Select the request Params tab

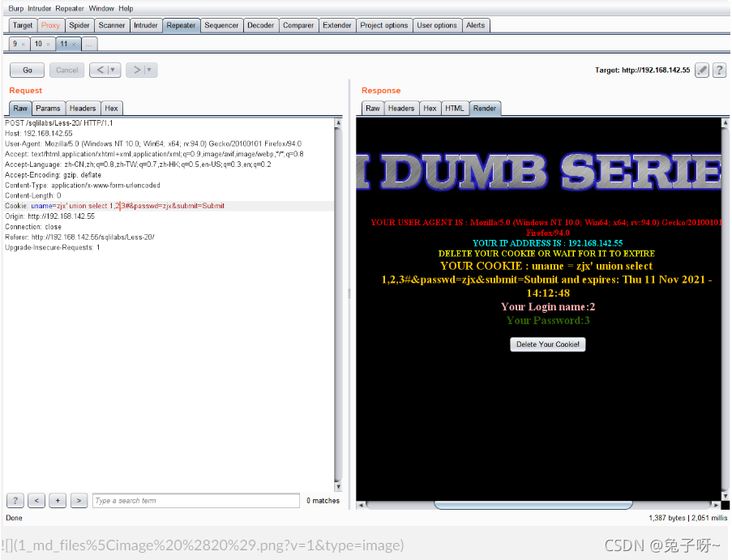[x=48, y=109]
